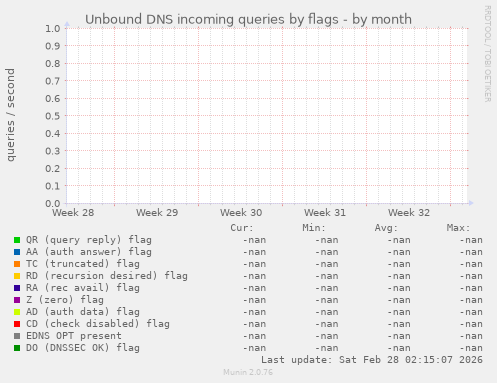Click the Min value for EDNS OPT present

(x=327, y=336)
